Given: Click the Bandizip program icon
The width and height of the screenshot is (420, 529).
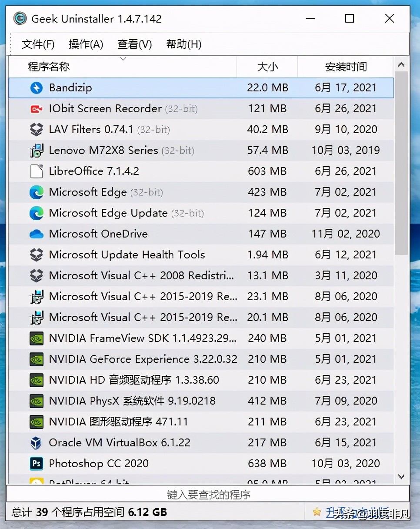Looking at the screenshot, I should 37,88.
